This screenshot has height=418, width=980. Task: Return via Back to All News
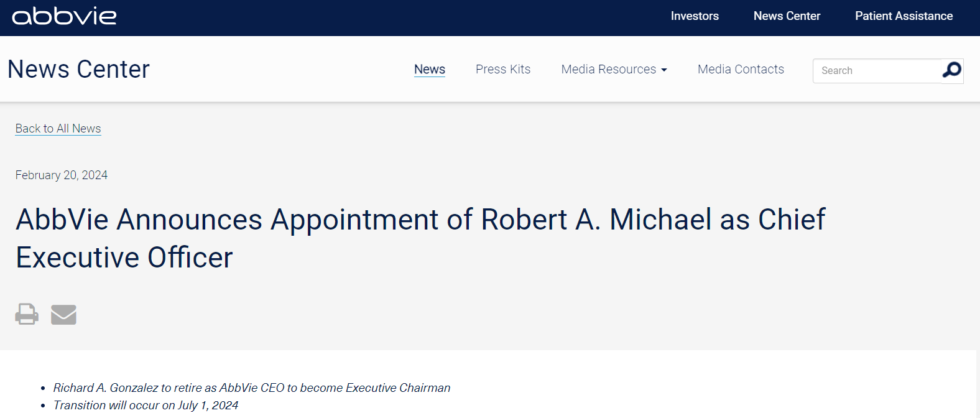pos(58,129)
